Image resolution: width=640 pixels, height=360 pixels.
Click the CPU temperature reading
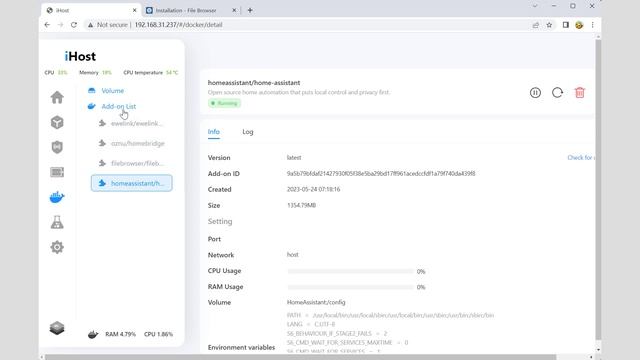151,73
